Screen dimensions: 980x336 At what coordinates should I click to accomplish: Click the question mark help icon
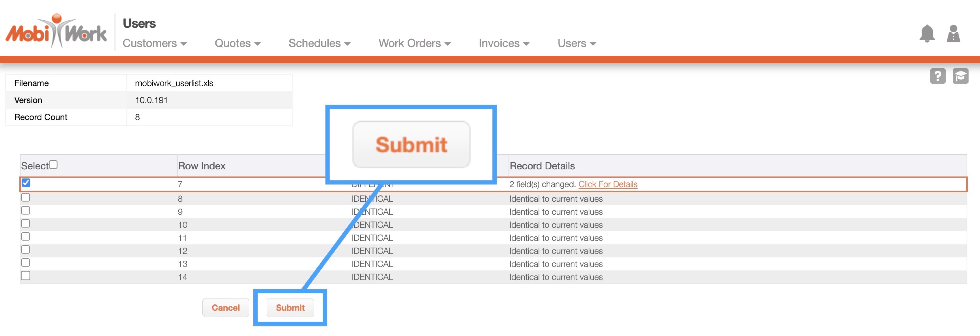click(x=937, y=76)
